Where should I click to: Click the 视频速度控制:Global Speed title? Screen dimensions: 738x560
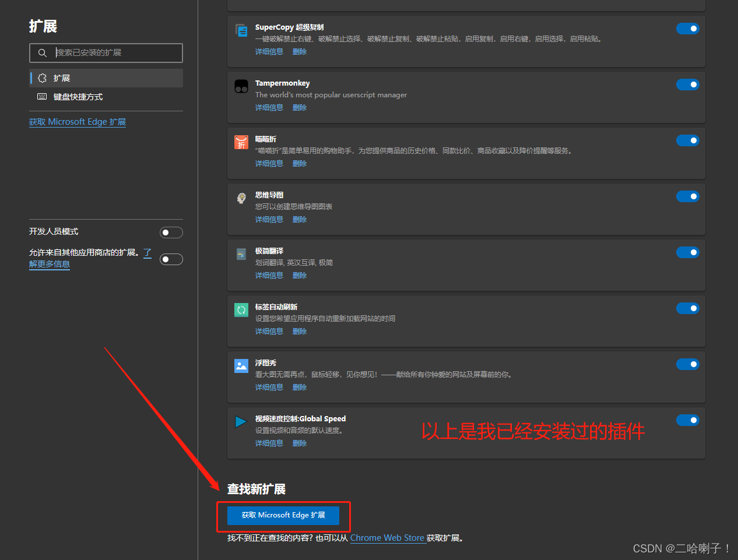301,419
